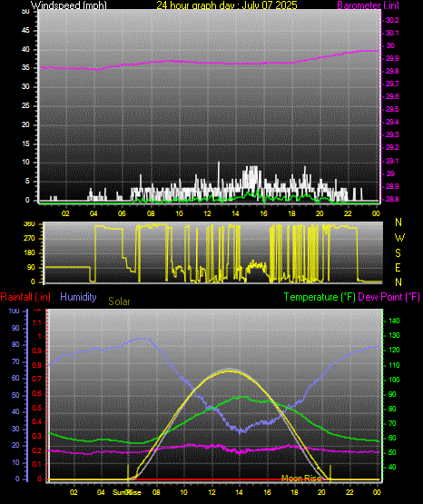Click the 24 hour graph day title
The width and height of the screenshot is (423, 504).
coord(227,5)
